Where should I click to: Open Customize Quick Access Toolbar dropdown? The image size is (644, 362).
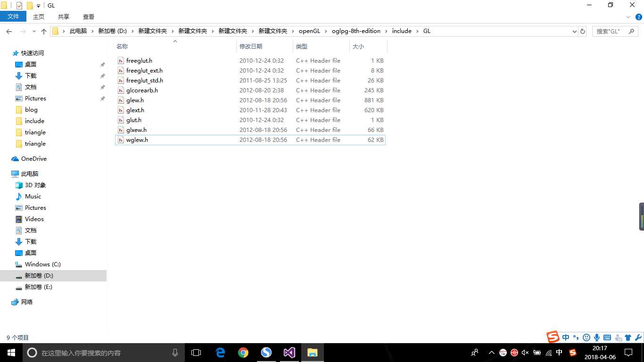click(x=38, y=6)
